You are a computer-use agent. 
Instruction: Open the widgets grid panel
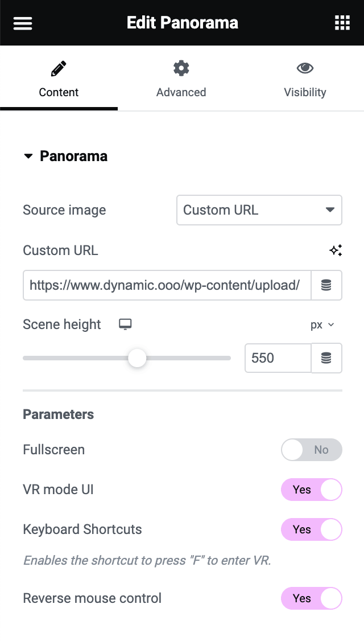(342, 23)
